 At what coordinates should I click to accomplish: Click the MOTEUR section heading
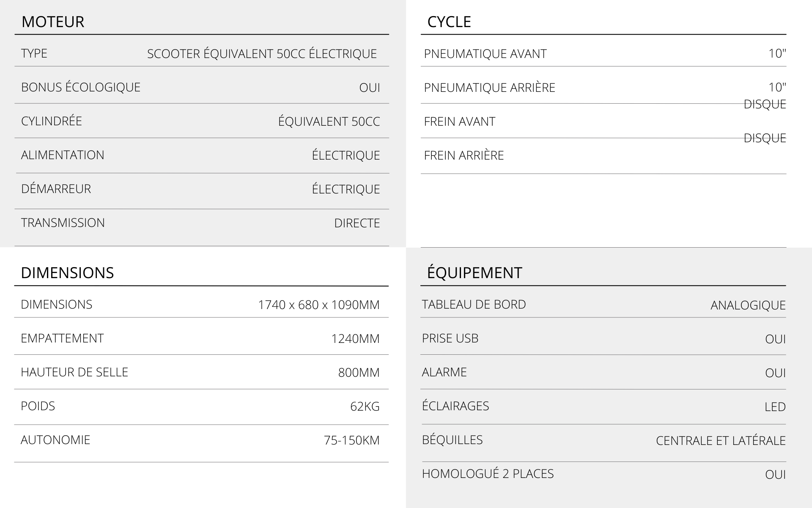tap(53, 22)
